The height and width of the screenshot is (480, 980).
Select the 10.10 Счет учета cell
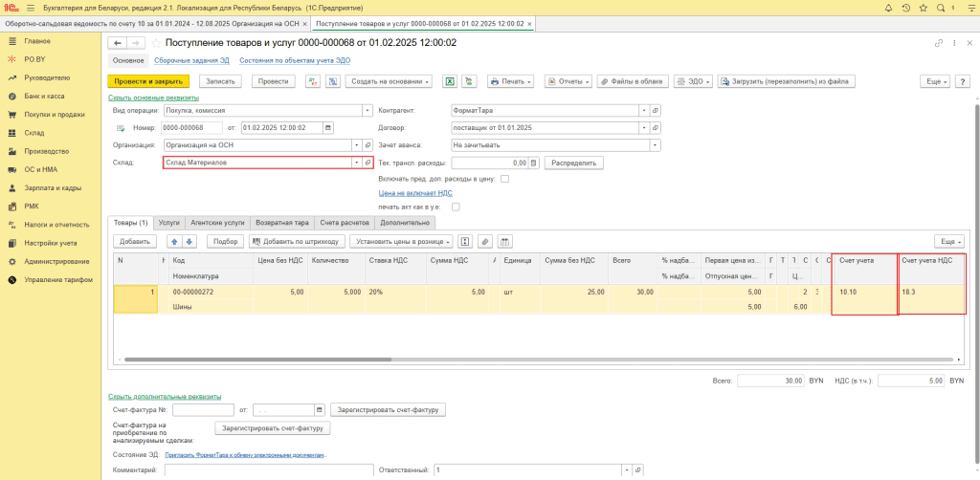[865, 293]
